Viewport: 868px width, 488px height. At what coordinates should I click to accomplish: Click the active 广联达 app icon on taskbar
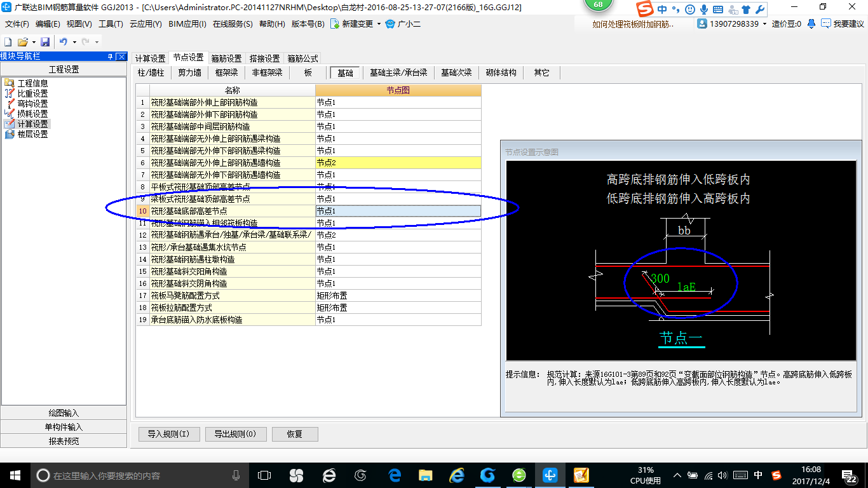(550, 475)
